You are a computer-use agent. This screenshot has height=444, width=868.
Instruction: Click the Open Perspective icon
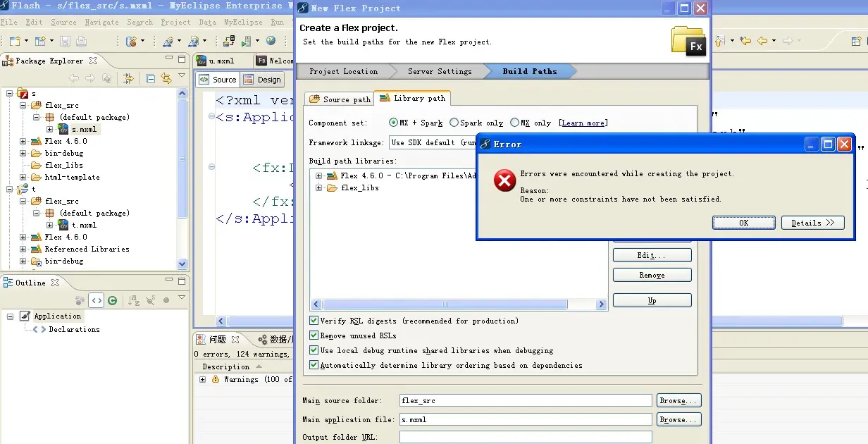pyautogui.click(x=857, y=42)
